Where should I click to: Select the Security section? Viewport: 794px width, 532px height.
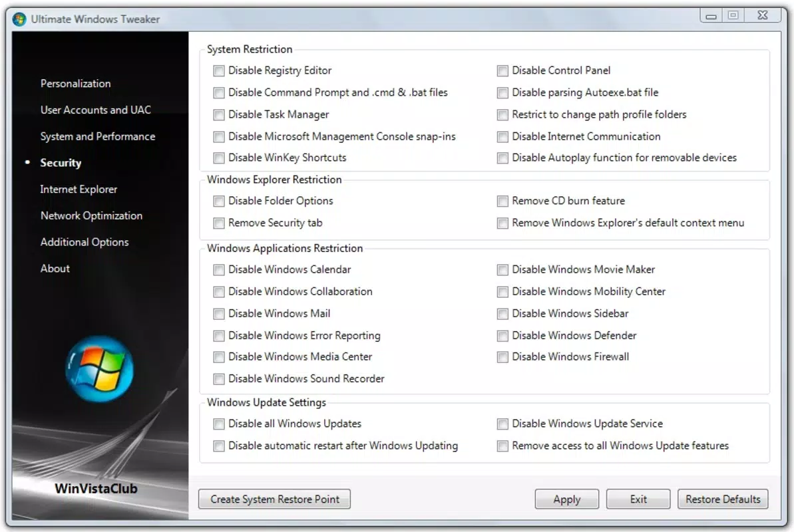coord(61,162)
